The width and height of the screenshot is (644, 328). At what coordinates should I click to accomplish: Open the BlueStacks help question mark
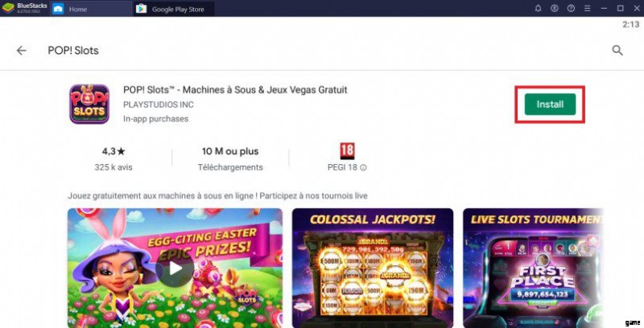pyautogui.click(x=572, y=8)
